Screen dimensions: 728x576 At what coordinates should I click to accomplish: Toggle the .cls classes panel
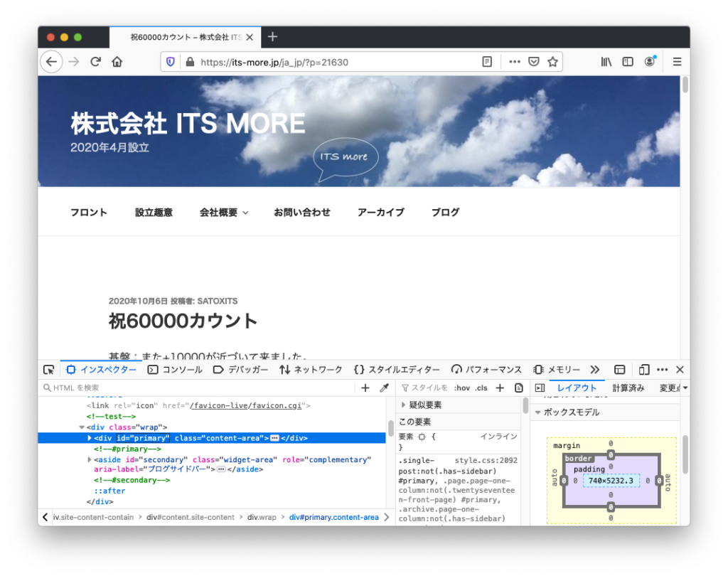[x=481, y=388]
